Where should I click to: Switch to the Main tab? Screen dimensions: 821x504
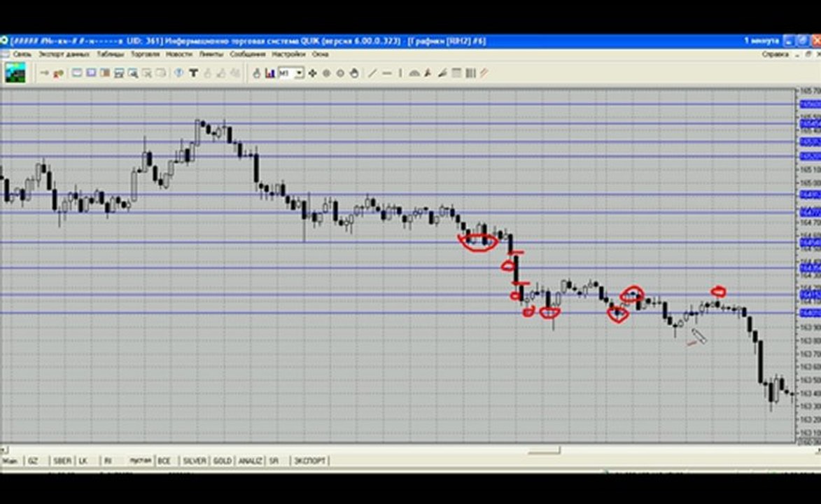click(10, 461)
